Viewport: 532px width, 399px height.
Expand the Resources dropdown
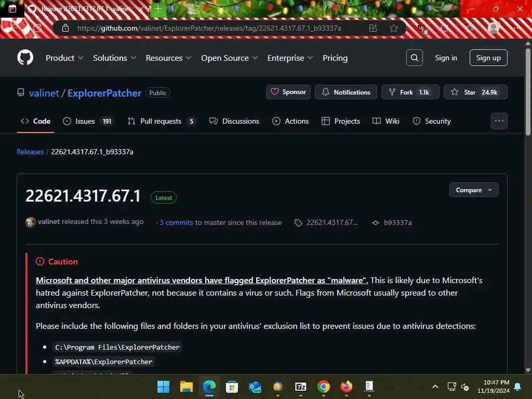169,58
